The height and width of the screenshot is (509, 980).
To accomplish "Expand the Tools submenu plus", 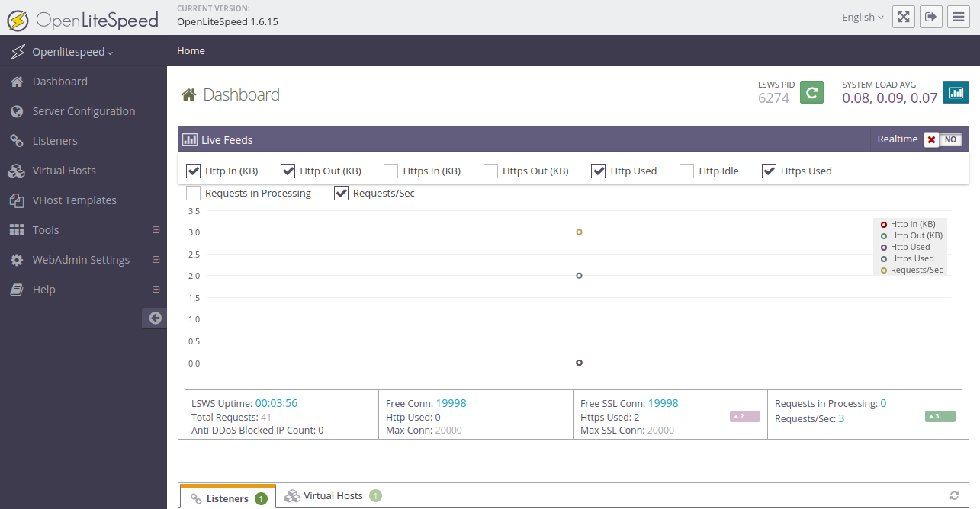I will coord(156,230).
